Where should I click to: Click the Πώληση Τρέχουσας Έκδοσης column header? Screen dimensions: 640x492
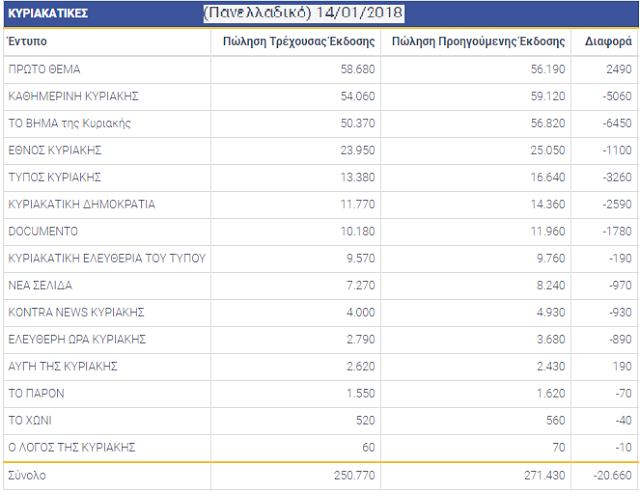(x=299, y=41)
